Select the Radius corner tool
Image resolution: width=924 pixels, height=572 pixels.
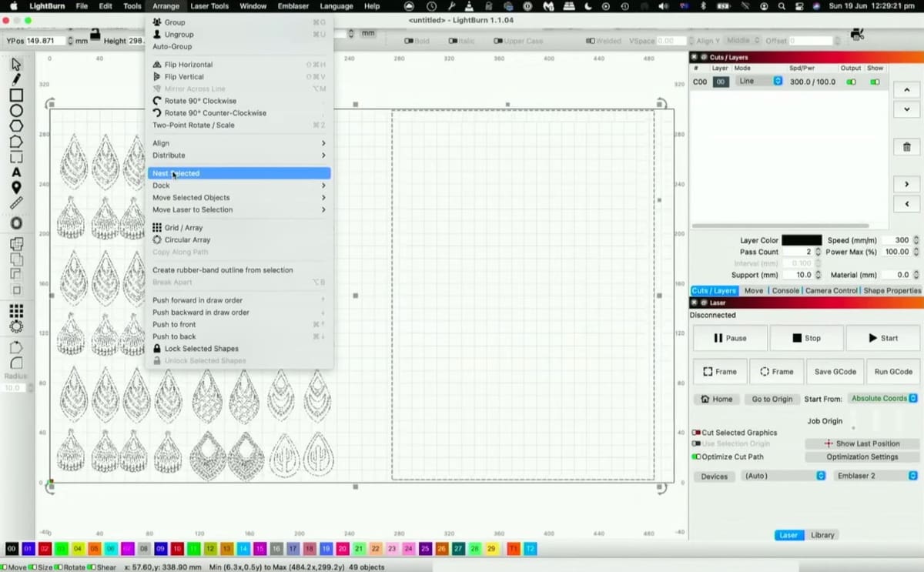click(x=16, y=363)
